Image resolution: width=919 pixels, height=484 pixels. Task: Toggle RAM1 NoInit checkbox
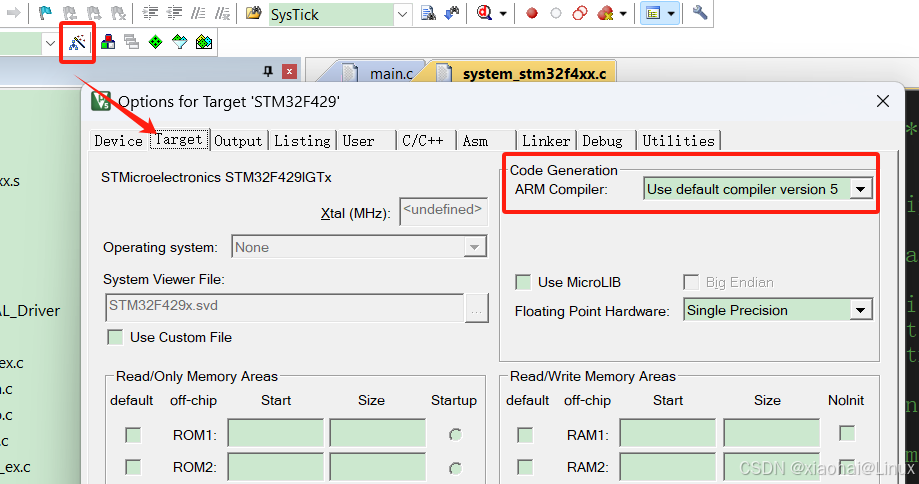click(847, 434)
